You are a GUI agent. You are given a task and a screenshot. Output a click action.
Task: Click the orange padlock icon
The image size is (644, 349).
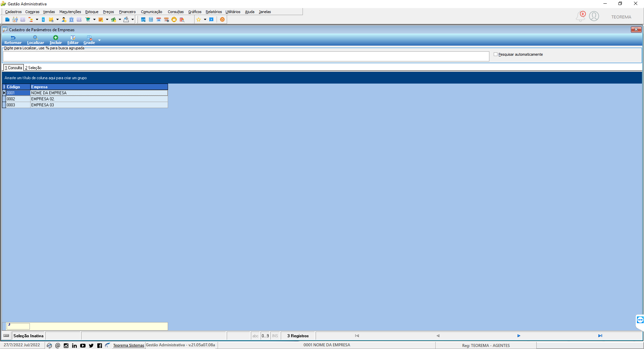tap(174, 19)
